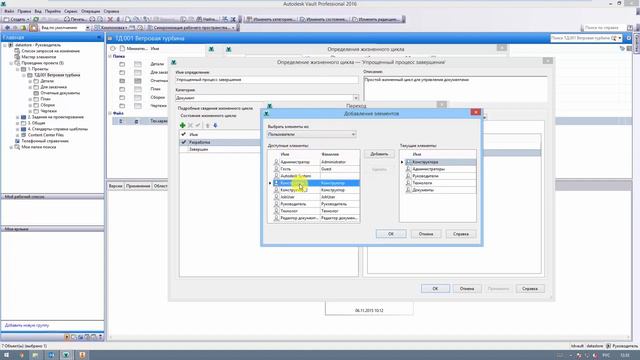Click the Vault icon in the taskbar
Screen dimensions: 640x360
(x=66, y=355)
